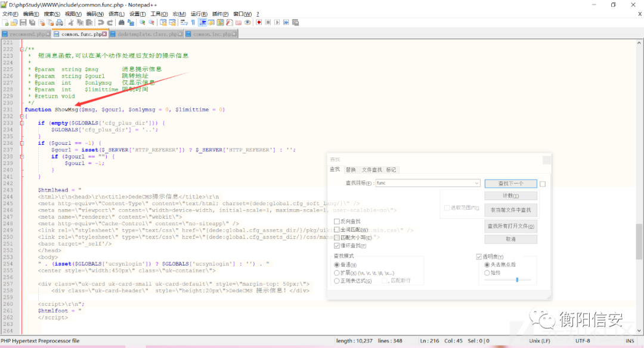Click the Zoom Out magnifier icon
Image resolution: width=644 pixels, height=348 pixels.
tap(151, 23)
